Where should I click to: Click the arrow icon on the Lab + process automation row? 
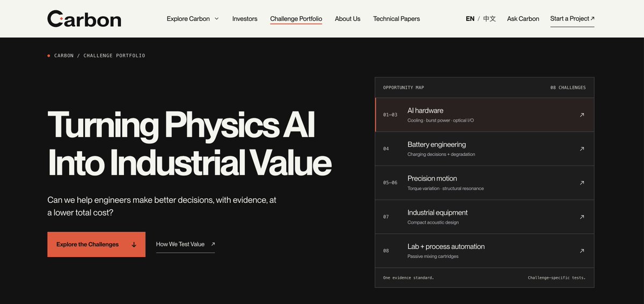[x=582, y=251]
